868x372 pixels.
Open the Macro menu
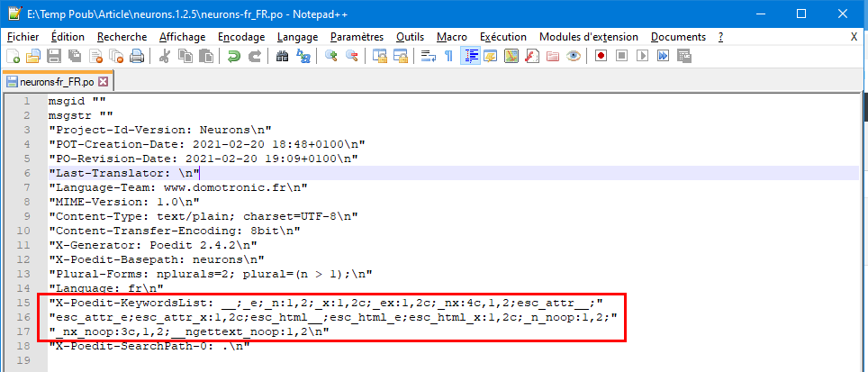[x=452, y=37]
